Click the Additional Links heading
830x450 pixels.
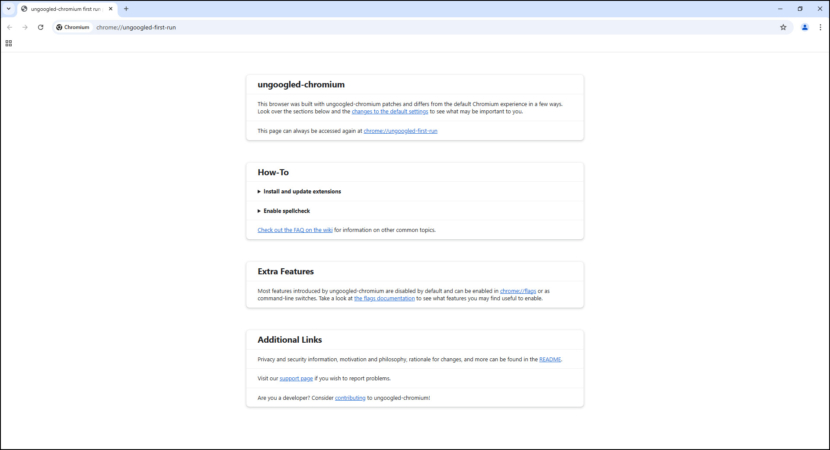290,340
